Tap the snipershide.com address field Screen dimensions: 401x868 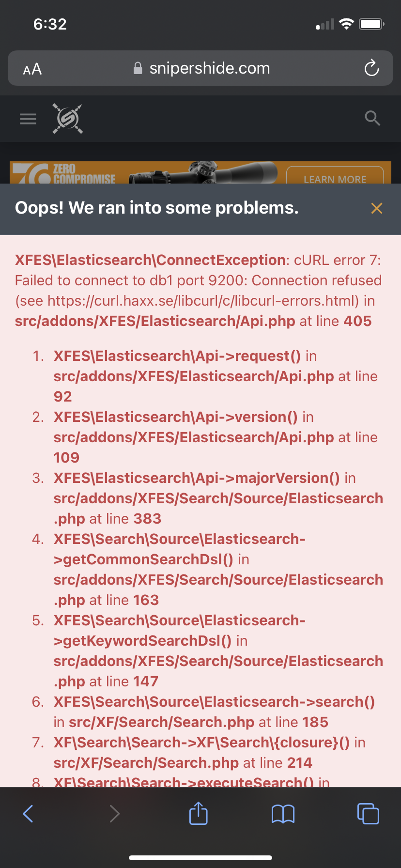209,68
